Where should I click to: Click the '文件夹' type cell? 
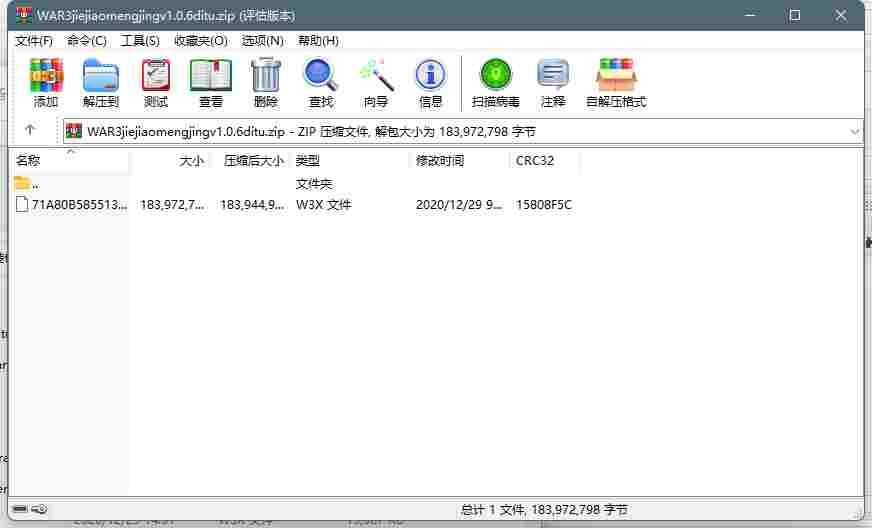point(314,184)
